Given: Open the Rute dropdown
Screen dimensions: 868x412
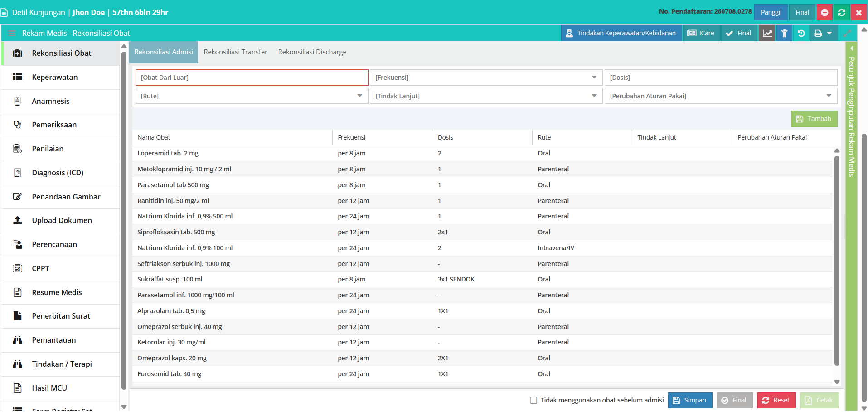Looking at the screenshot, I should pos(252,96).
